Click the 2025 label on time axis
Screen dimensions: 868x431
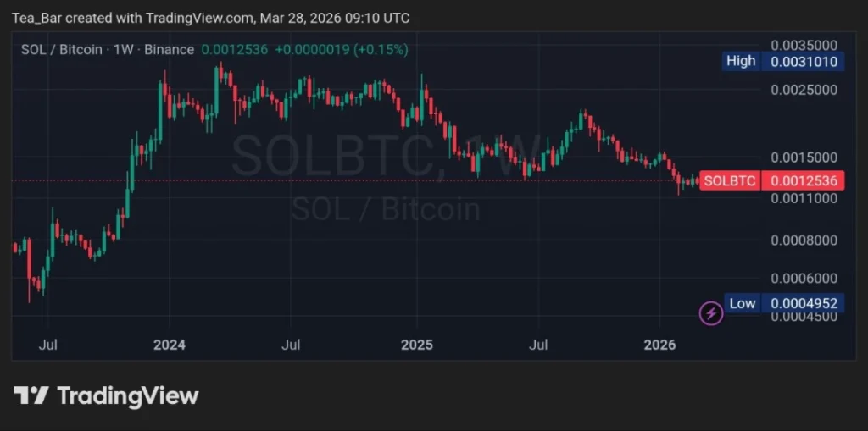click(x=416, y=345)
